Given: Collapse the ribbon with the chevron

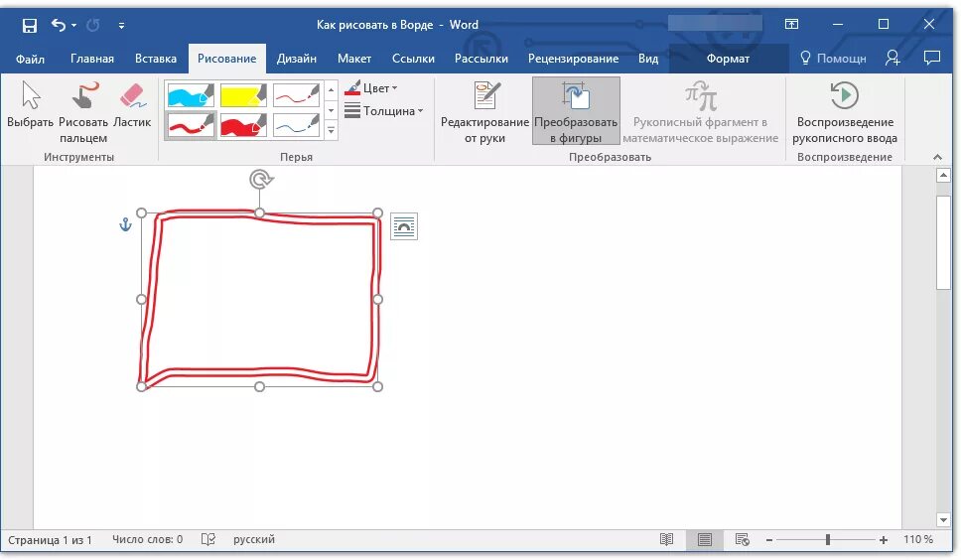Looking at the screenshot, I should 937,157.
